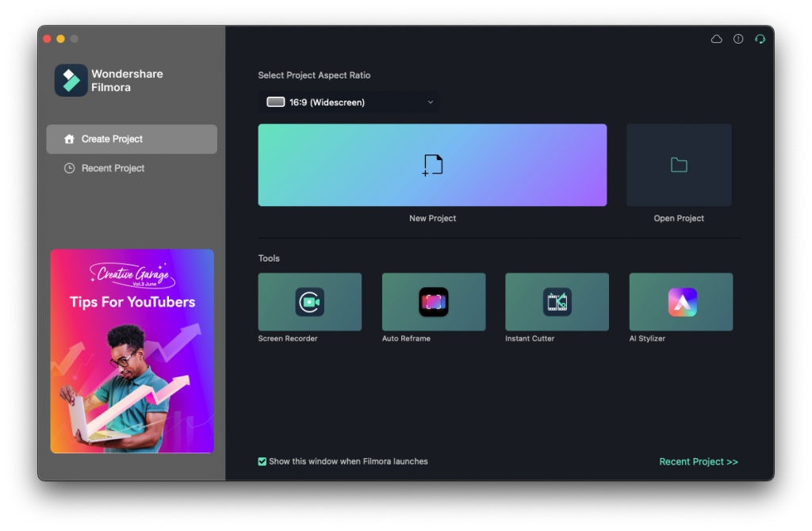Click the New Project caption
Screen dimensions: 812x531
click(432, 219)
